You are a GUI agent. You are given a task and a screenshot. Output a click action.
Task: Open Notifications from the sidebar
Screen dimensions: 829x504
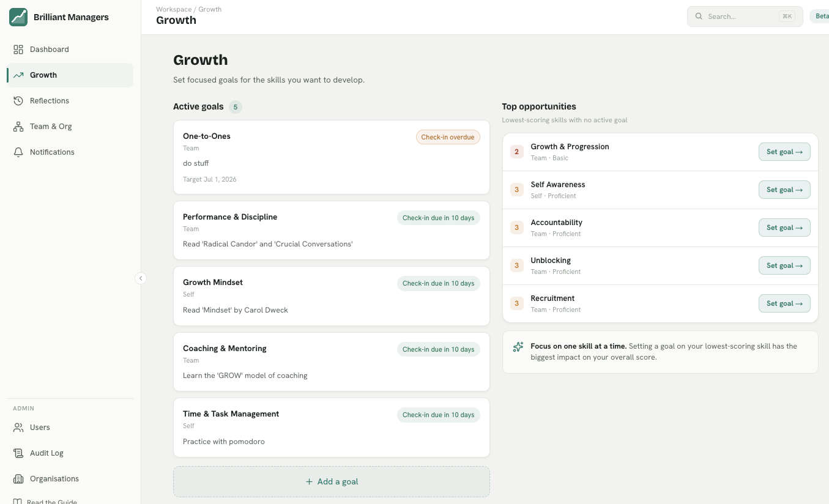point(70,152)
